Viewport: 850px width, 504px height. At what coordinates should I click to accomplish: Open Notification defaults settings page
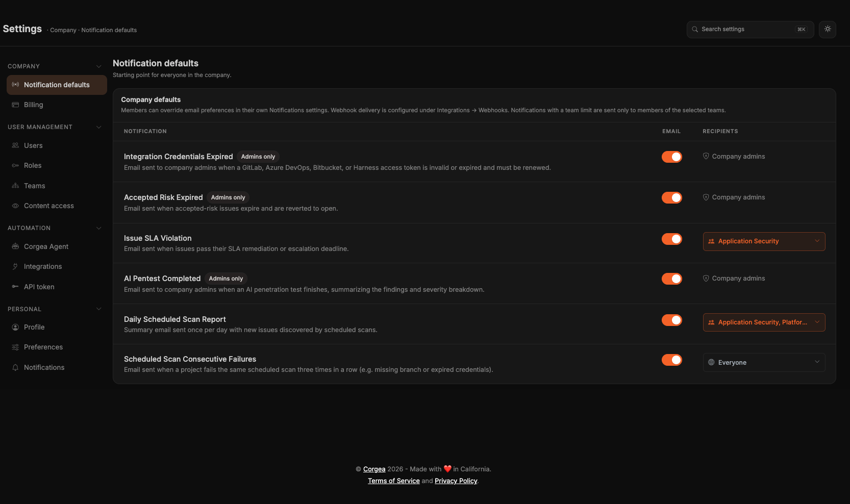[57, 85]
